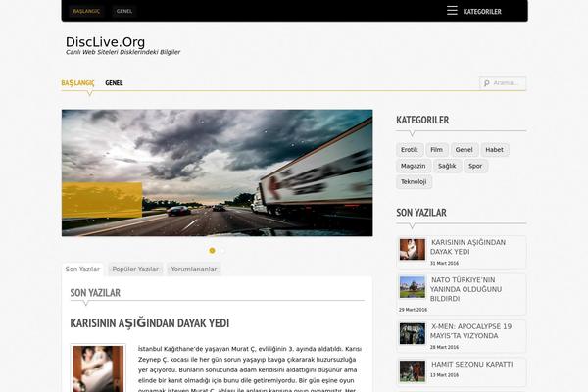Viewport: 588px width, 392px height.
Task: Click thumbnail beside Karısının Aşığından sidebar post
Action: pos(413,249)
